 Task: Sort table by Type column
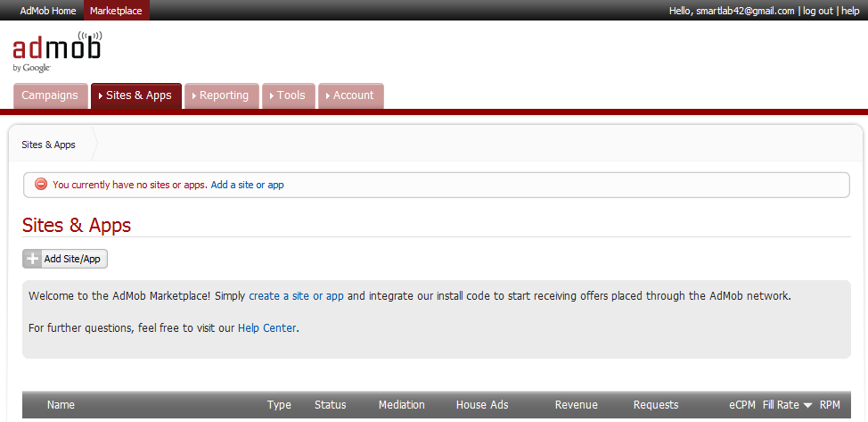click(x=279, y=405)
